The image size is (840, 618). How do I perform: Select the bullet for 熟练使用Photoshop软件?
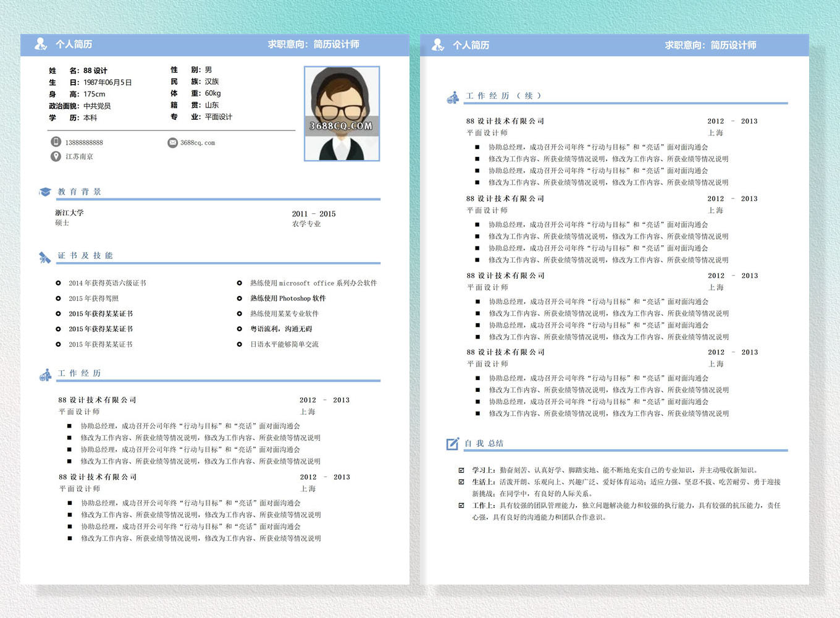coord(240,298)
